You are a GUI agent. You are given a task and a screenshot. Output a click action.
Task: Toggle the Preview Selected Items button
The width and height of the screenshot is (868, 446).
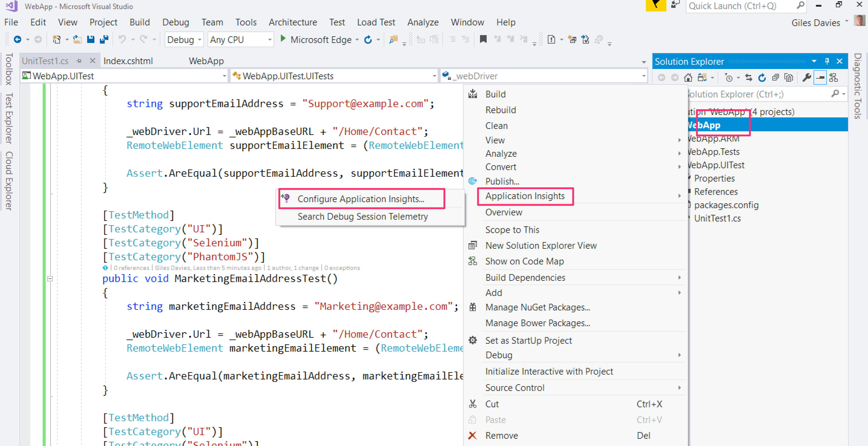click(x=820, y=78)
